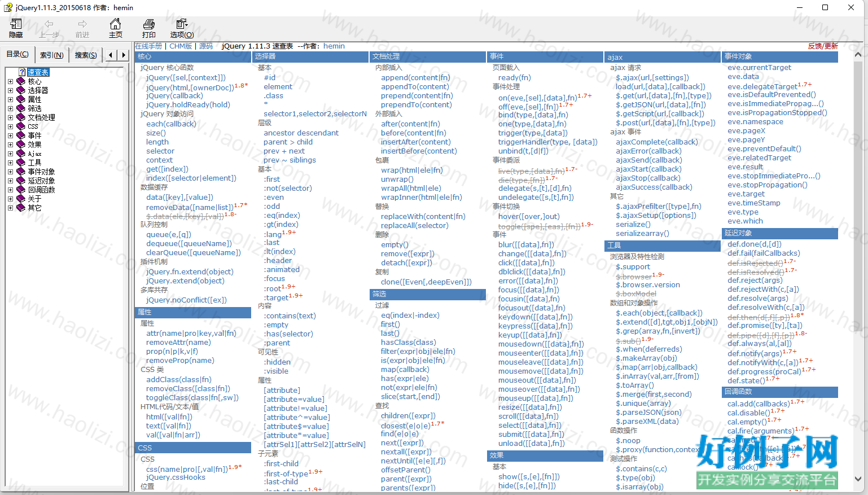Viewport: 868px width, 495px height.
Task: Expand the 属性 tree node
Action: [10, 99]
